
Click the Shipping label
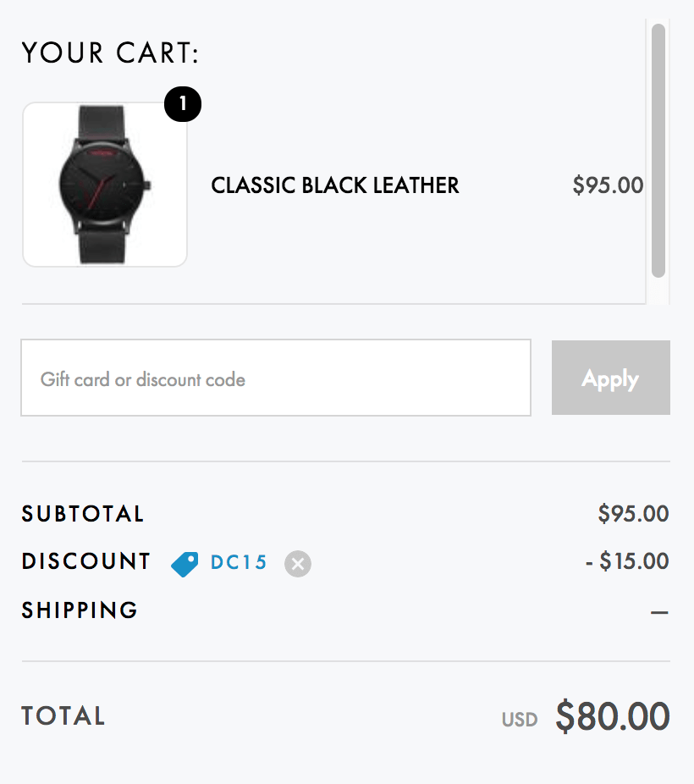click(x=80, y=610)
